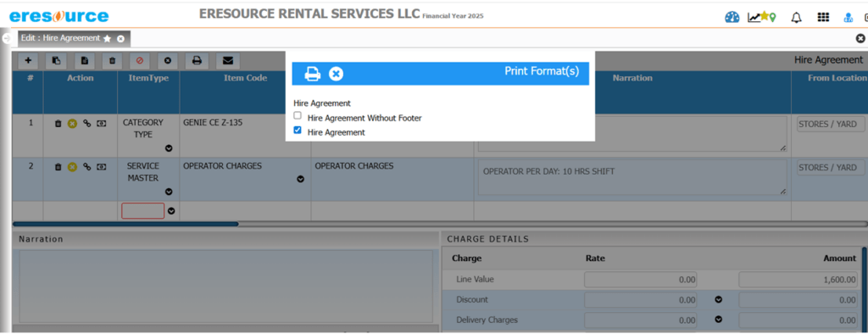Viewport: 868px width, 334px height.
Task: Check Hire Agreement Without Footer checkbox
Action: [x=298, y=116]
